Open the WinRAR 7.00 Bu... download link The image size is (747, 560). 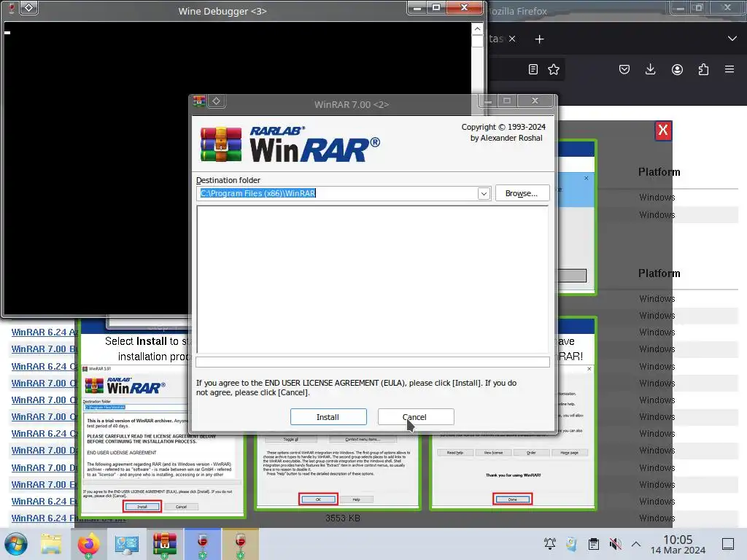tap(44, 349)
